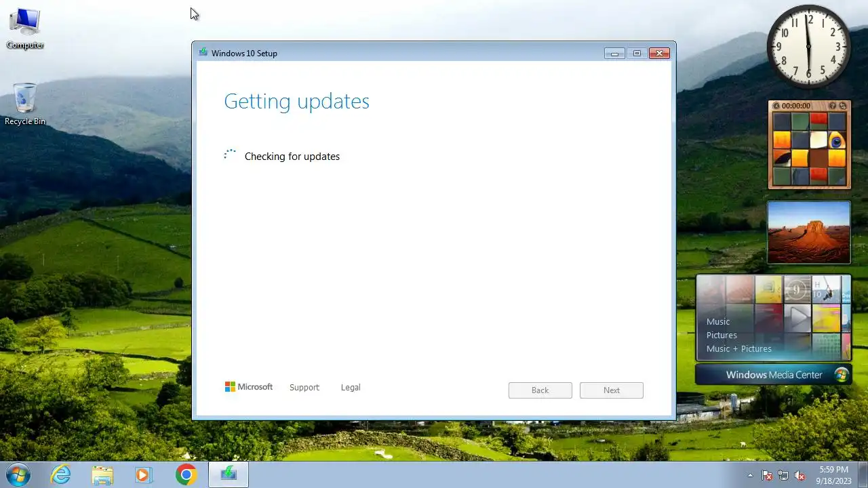This screenshot has width=868, height=488.
Task: Show hidden tray icons arrow
Action: click(x=750, y=475)
